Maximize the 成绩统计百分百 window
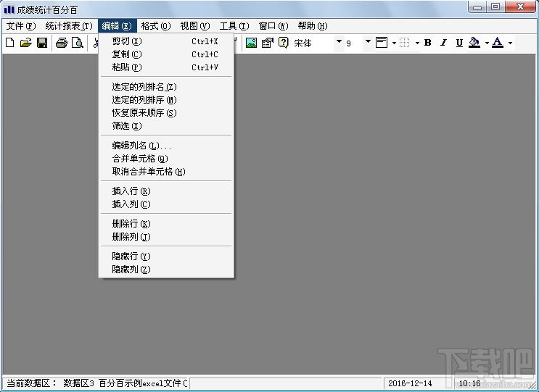 (x=495, y=7)
